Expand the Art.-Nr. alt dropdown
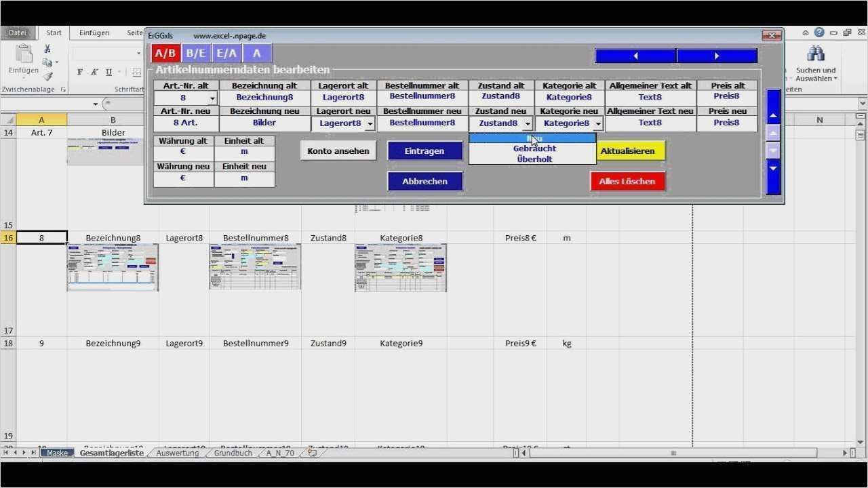The height and width of the screenshot is (488, 868). (212, 98)
